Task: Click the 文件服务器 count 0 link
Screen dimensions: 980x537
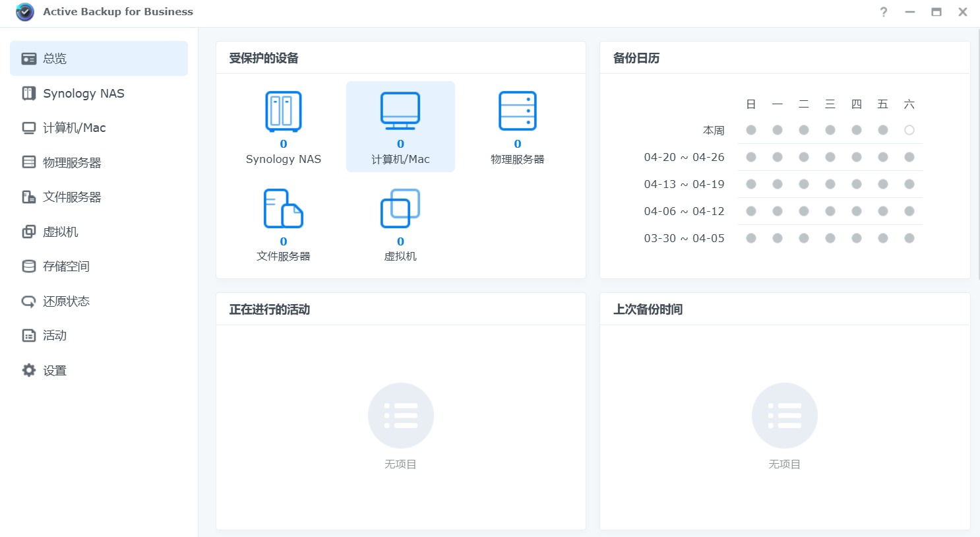Action: coord(284,241)
